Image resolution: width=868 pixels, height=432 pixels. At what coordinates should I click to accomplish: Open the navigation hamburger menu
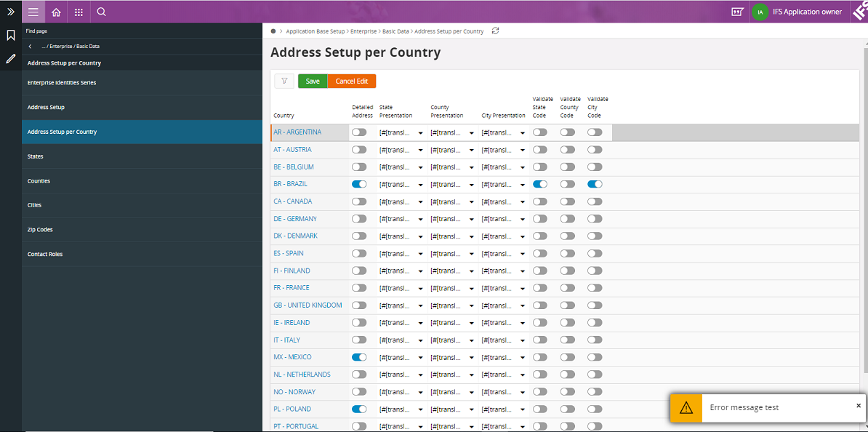[x=32, y=12]
